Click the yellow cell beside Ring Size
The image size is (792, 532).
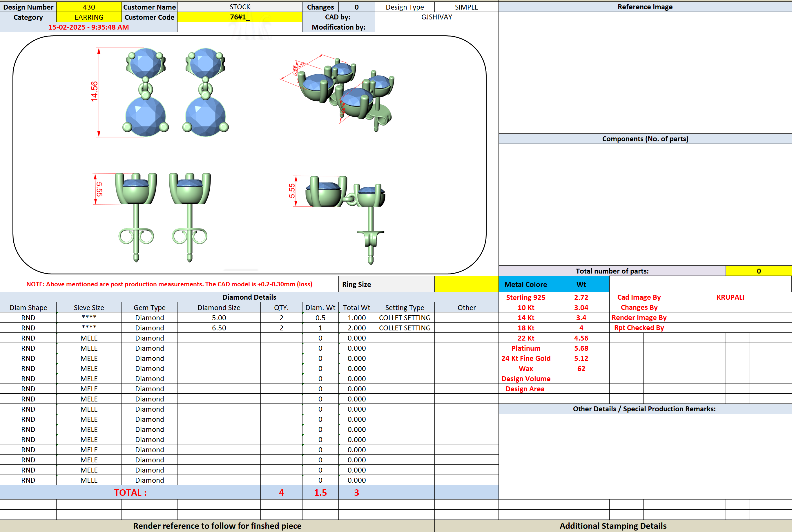tap(466, 284)
